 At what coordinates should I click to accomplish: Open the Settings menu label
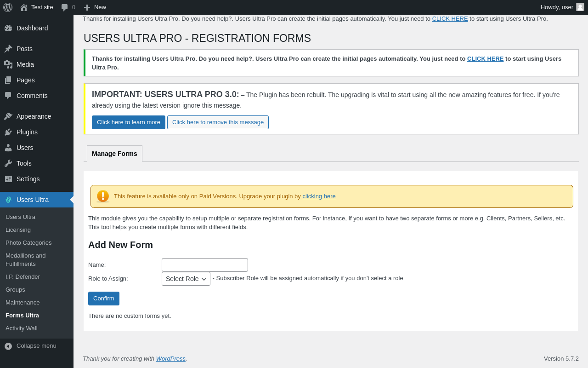pyautogui.click(x=28, y=179)
